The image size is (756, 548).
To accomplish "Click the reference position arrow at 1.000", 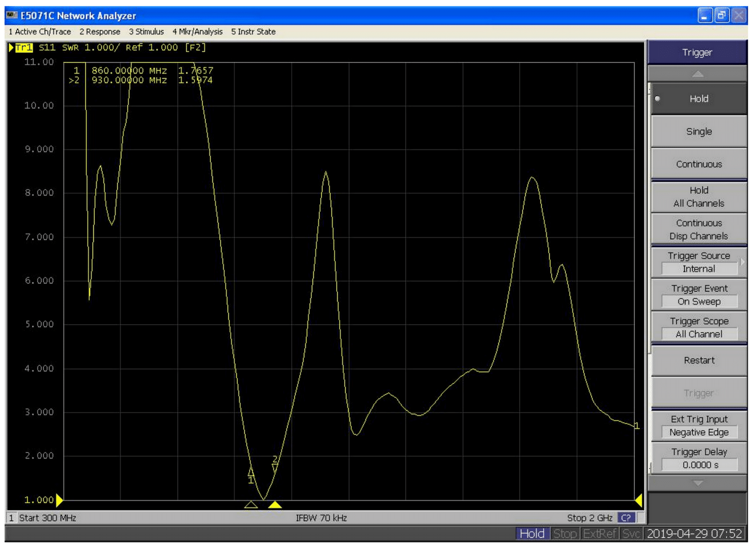I will click(x=59, y=500).
